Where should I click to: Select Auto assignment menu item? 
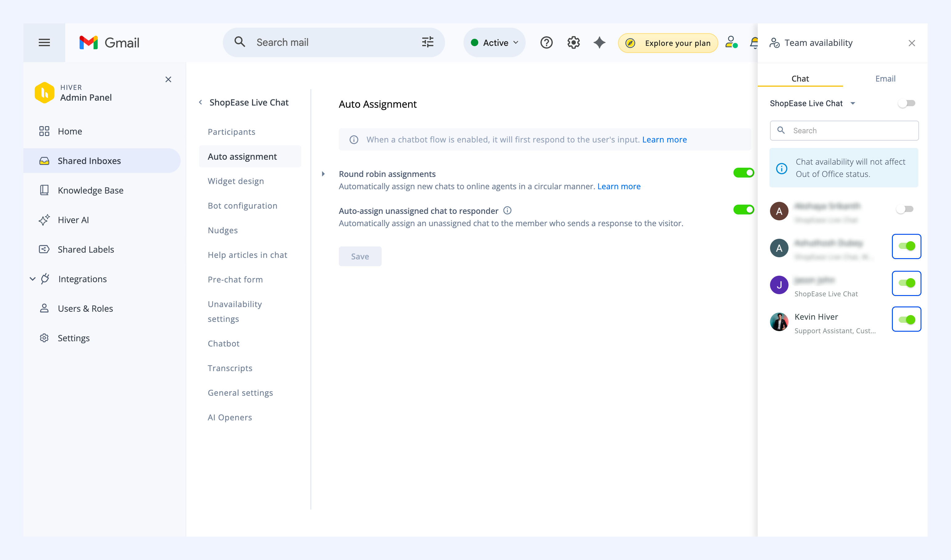(250, 156)
